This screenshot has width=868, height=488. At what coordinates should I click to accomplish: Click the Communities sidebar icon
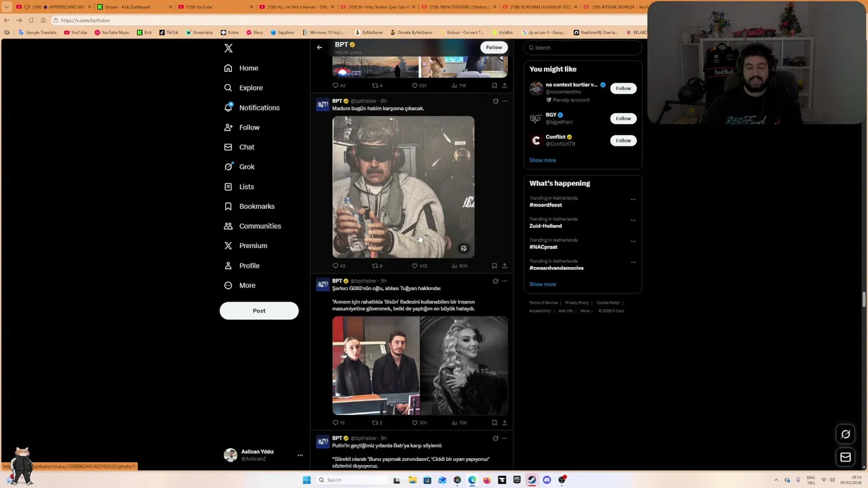coord(228,226)
